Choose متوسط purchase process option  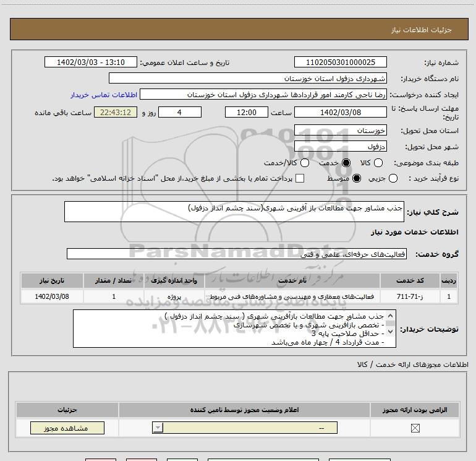(x=357, y=178)
